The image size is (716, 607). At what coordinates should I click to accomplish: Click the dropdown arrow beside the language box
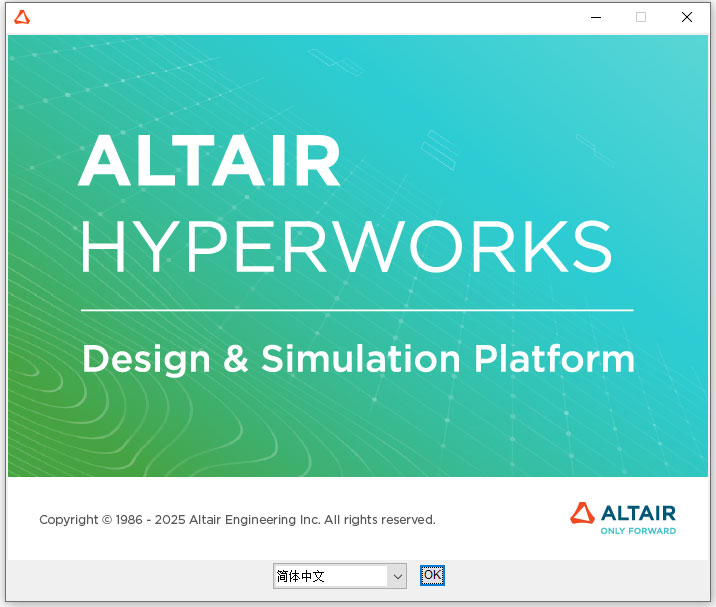coord(397,576)
